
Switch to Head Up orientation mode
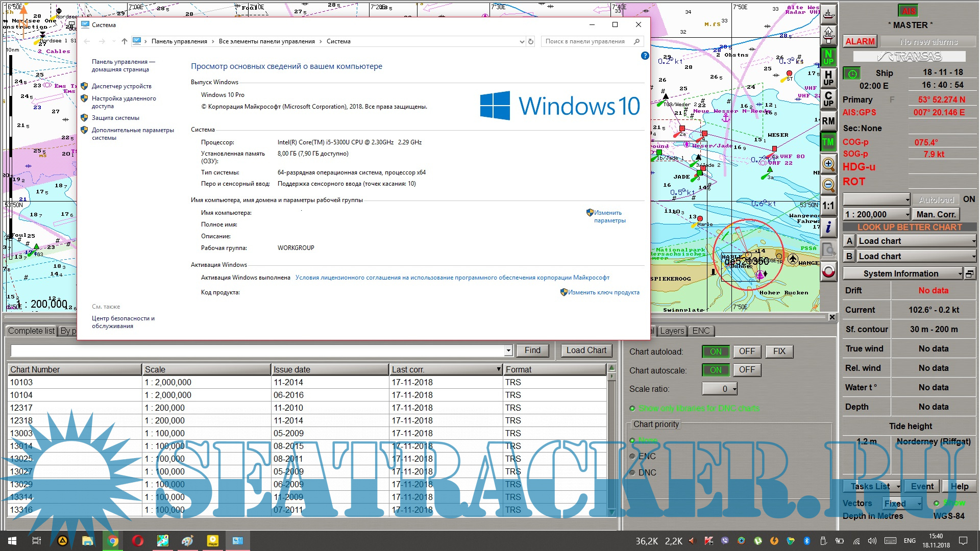click(828, 78)
